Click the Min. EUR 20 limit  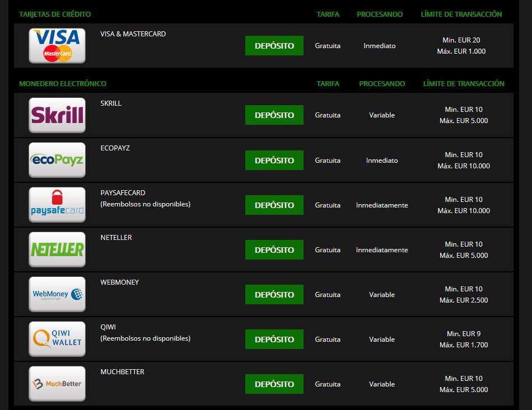point(461,40)
